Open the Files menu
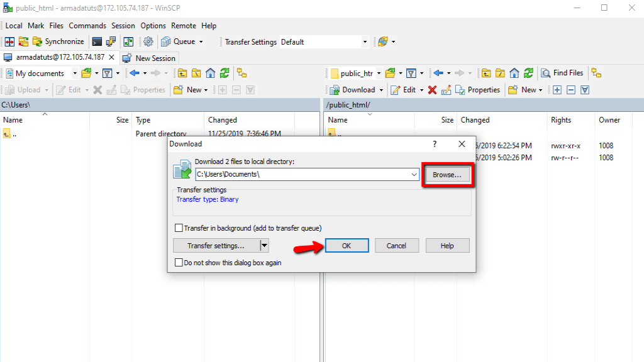The image size is (644, 362). [x=56, y=25]
